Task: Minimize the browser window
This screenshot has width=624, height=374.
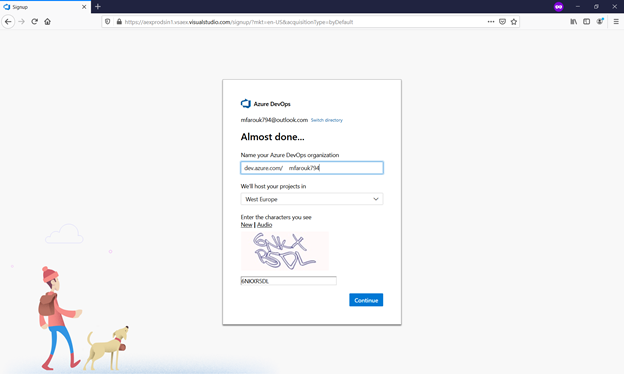Action: (577, 6)
